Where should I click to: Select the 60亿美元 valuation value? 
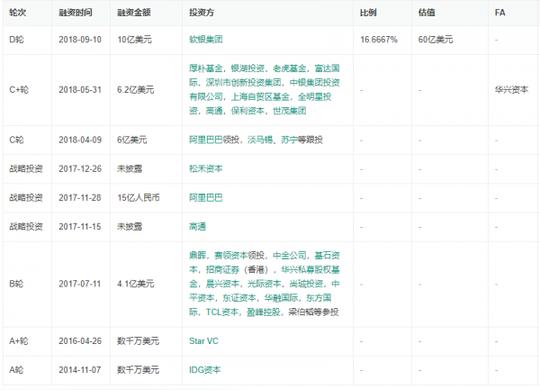point(435,39)
